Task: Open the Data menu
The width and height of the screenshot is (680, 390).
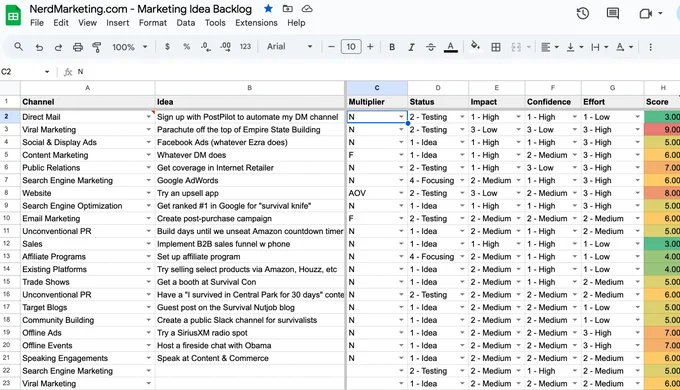Action: pos(186,23)
